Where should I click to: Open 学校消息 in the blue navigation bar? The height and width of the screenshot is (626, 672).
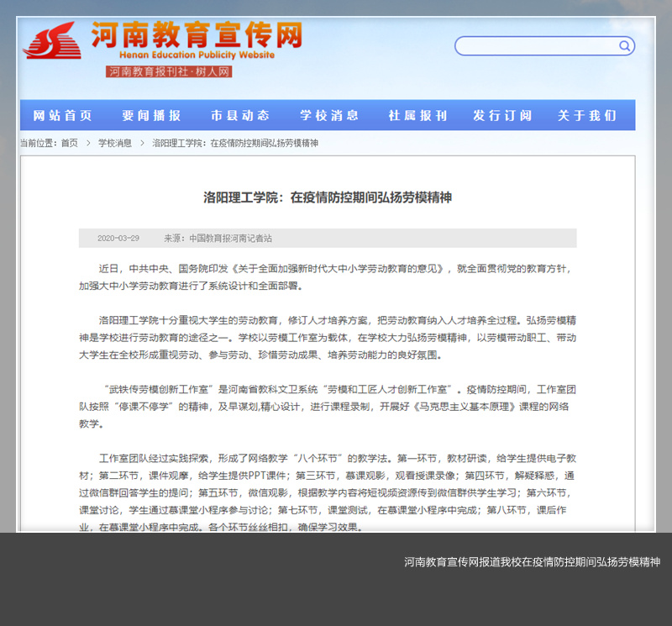pyautogui.click(x=329, y=116)
